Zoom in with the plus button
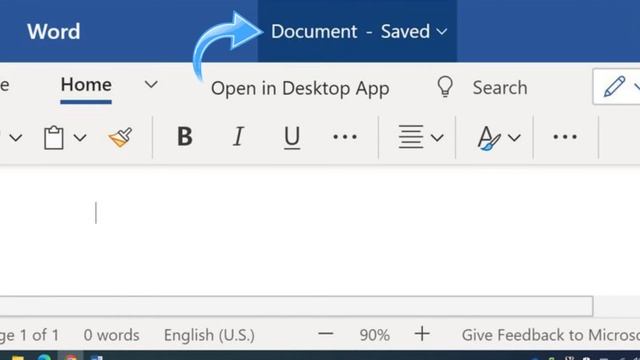This screenshot has width=640, height=360. 422,334
